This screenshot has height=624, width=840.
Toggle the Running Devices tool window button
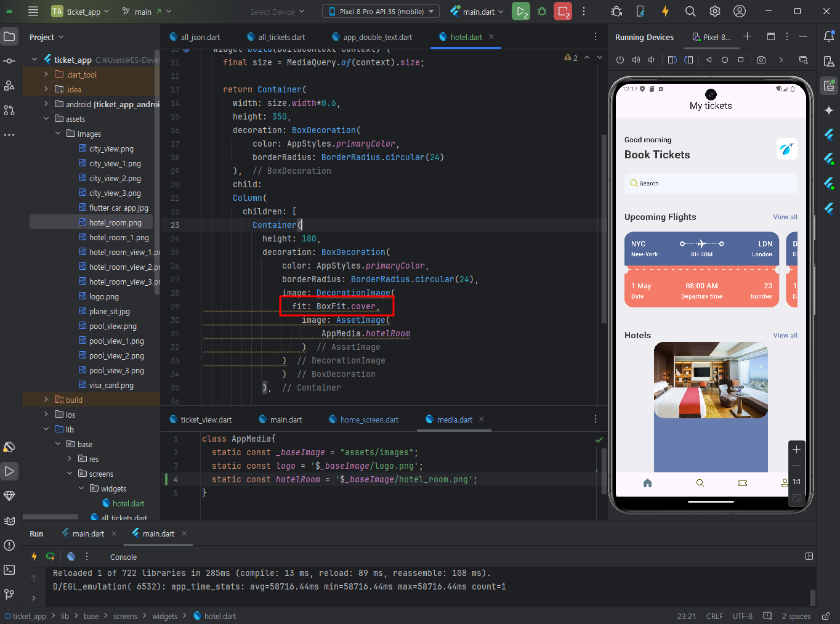(829, 86)
